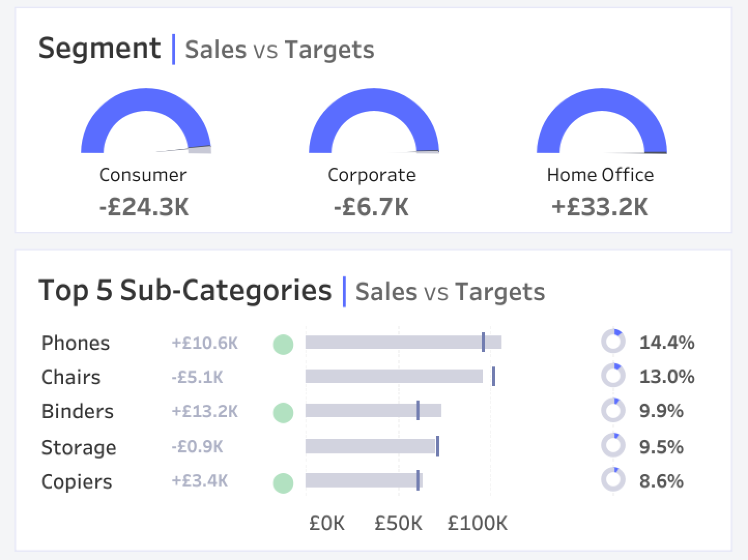The image size is (748, 560).
Task: Click the donut icon next to 14.4%
Action: 613,342
